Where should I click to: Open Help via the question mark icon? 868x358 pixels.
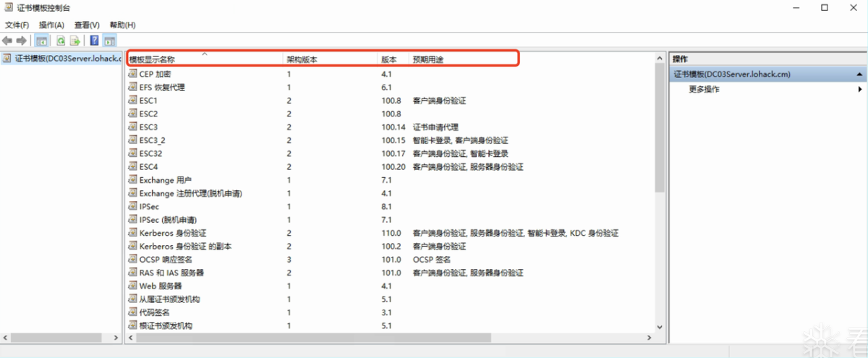(94, 41)
